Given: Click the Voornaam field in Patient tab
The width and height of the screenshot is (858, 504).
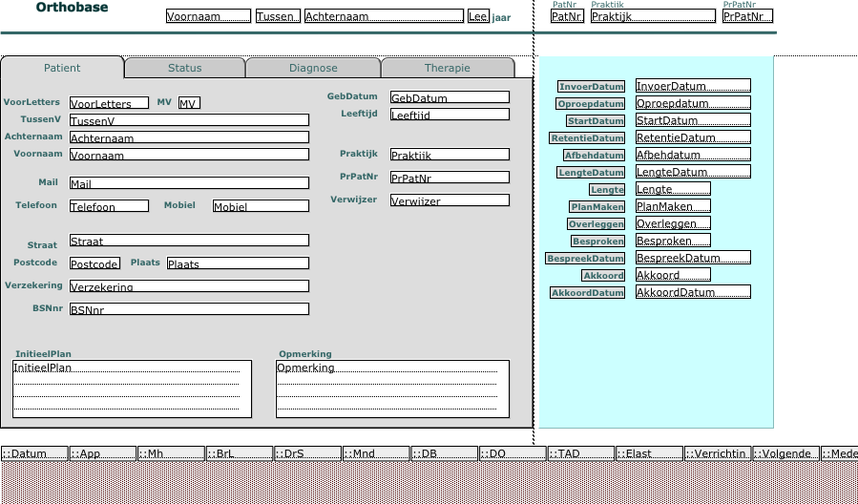Looking at the screenshot, I should (x=189, y=155).
